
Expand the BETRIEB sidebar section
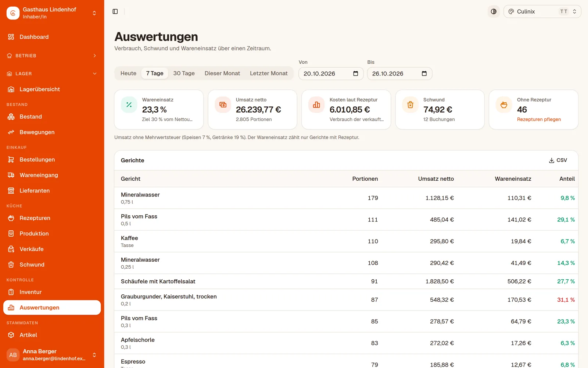pos(52,56)
